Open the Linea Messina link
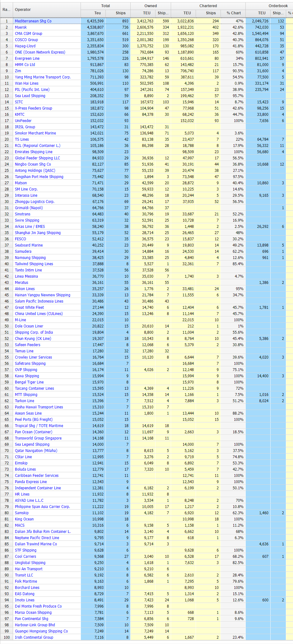293x644 pixels. [x=26, y=276]
